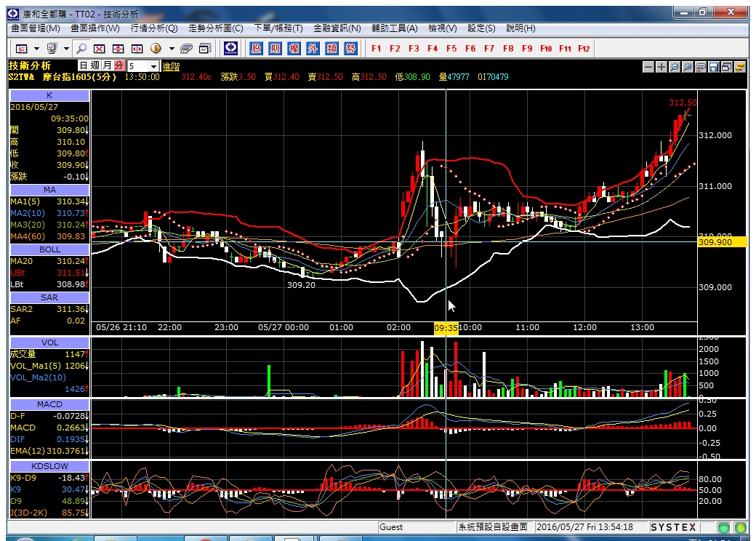Click the Concord logo toolbar icon
Image resolution: width=756 pixels, height=541 pixels.
click(230, 48)
